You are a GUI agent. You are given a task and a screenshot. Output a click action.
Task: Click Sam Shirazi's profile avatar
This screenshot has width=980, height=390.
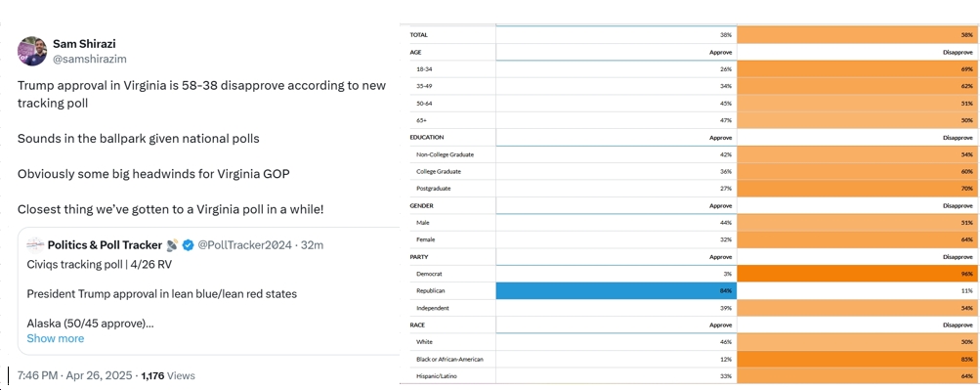(32, 51)
